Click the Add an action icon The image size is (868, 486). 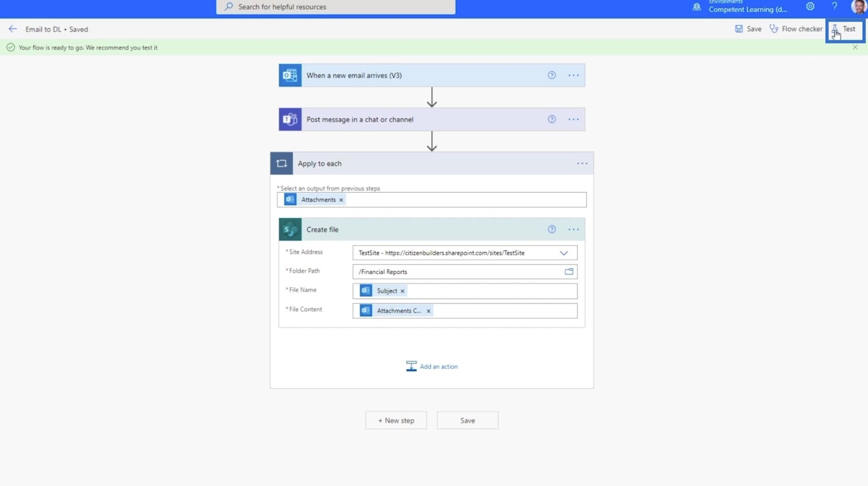click(411, 367)
